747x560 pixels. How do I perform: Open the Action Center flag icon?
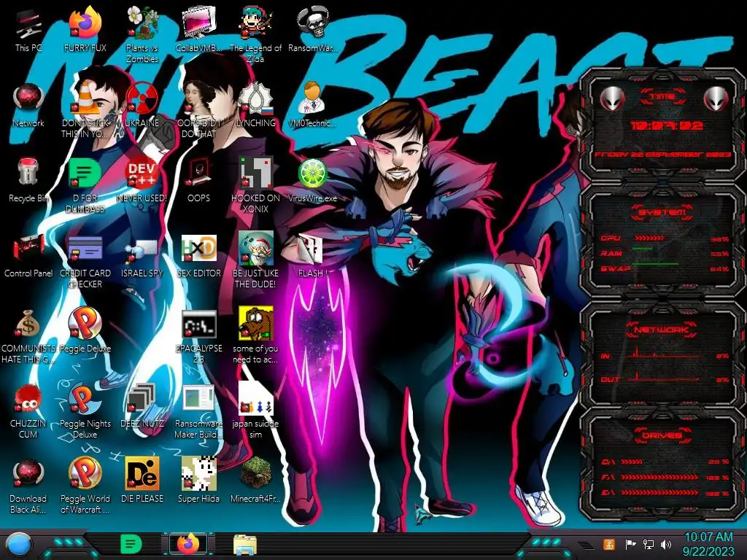point(630,544)
